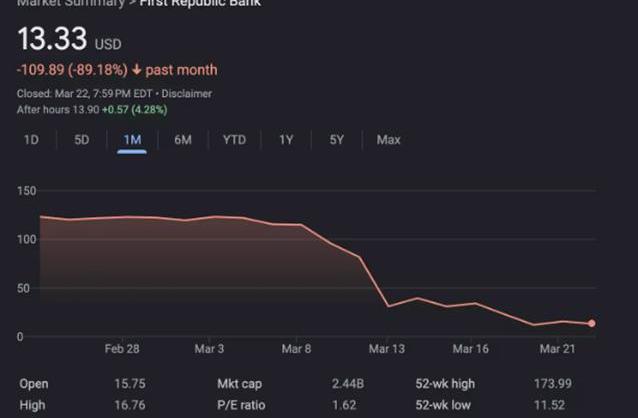Viewport: 638px width, 418px height.
Task: Click the P/E ratio label
Action: click(242, 407)
